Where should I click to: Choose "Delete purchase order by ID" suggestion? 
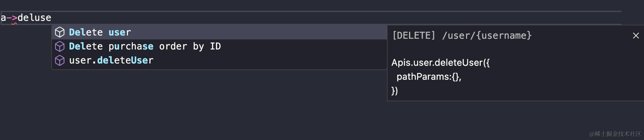coord(145,46)
